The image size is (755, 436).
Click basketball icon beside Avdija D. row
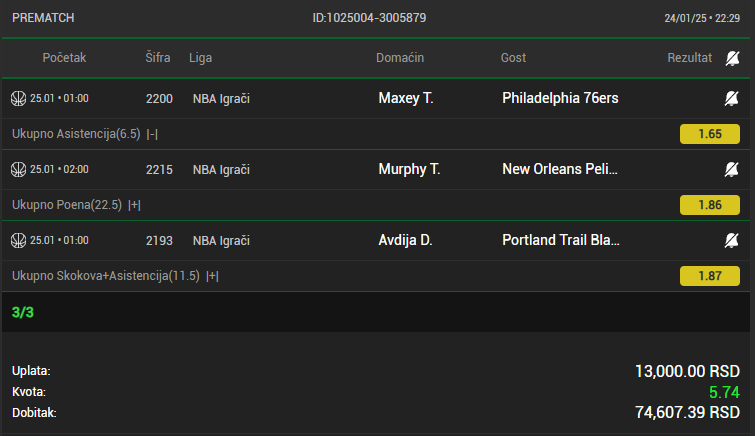[18, 240]
